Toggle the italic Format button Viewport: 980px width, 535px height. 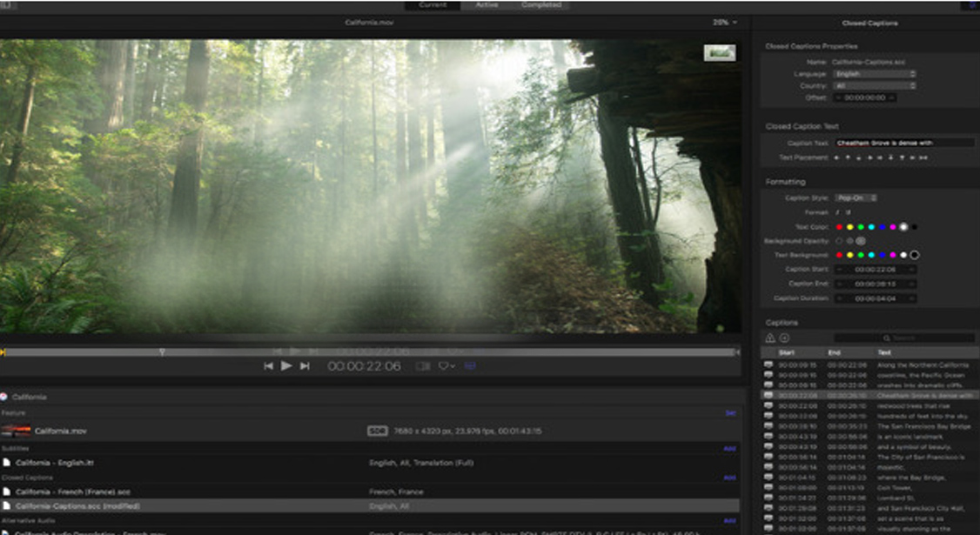(838, 212)
